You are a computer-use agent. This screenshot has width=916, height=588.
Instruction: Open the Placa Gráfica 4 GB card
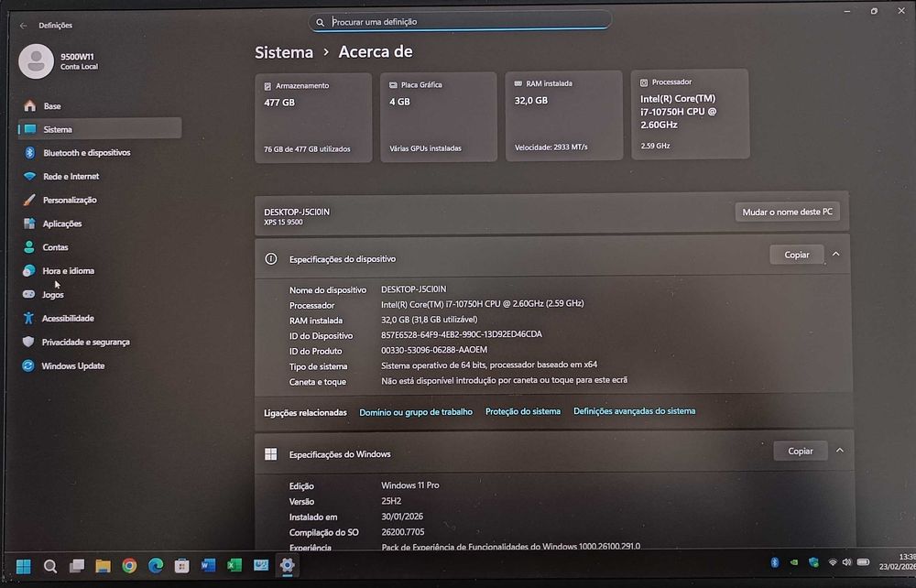pyautogui.click(x=438, y=116)
